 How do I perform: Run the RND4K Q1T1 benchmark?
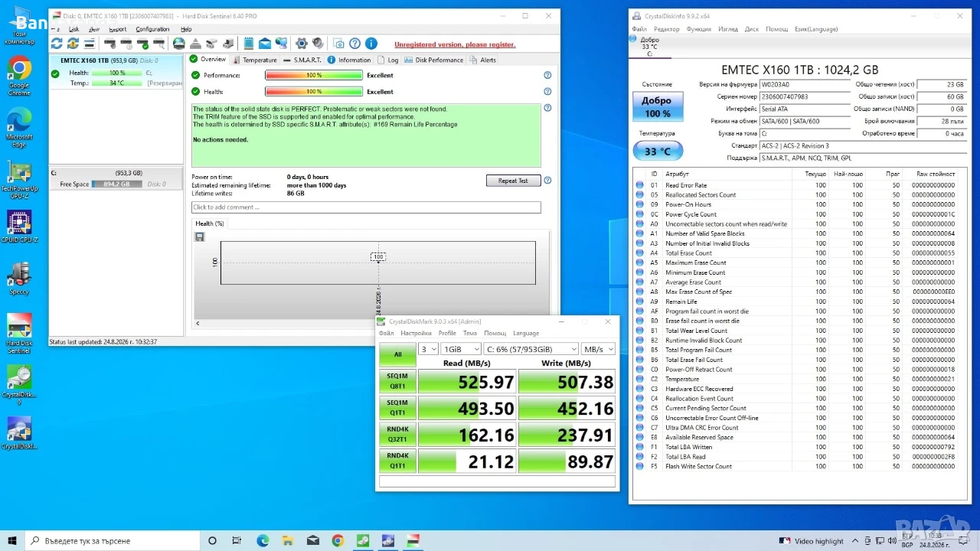pyautogui.click(x=398, y=461)
